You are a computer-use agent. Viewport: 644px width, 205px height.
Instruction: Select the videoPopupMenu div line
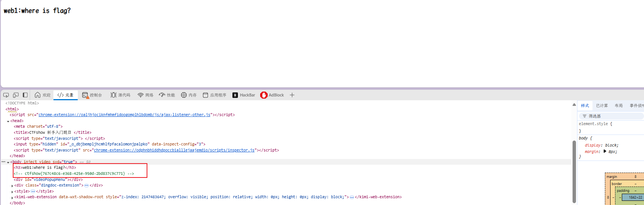48,180
